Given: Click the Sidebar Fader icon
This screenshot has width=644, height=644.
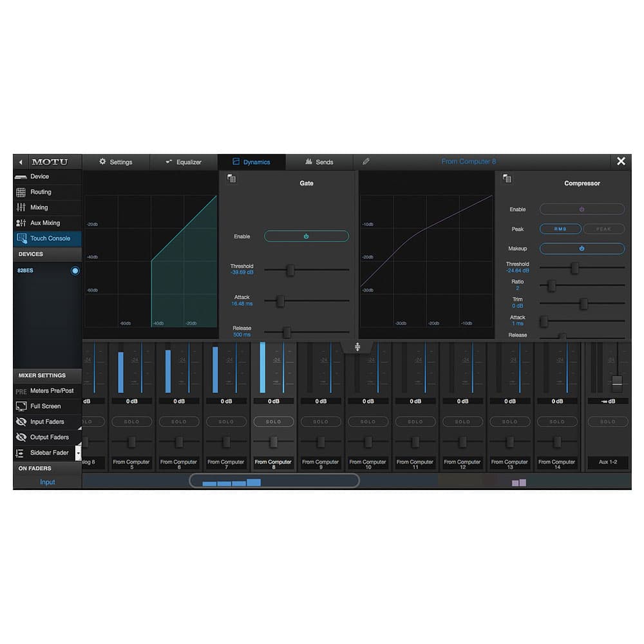Looking at the screenshot, I should tap(19, 453).
